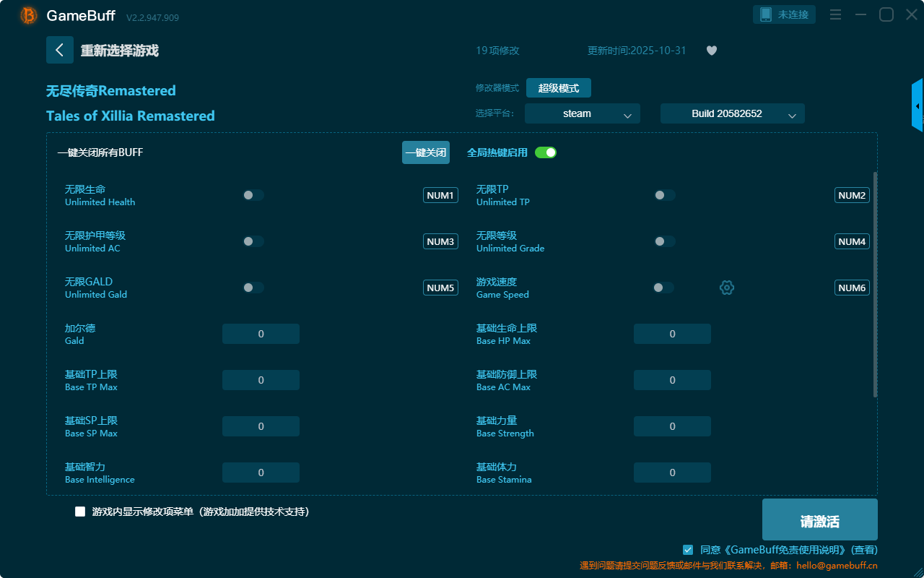Click the GameBuff logo icon
The height and width of the screenshot is (578, 924).
click(29, 15)
